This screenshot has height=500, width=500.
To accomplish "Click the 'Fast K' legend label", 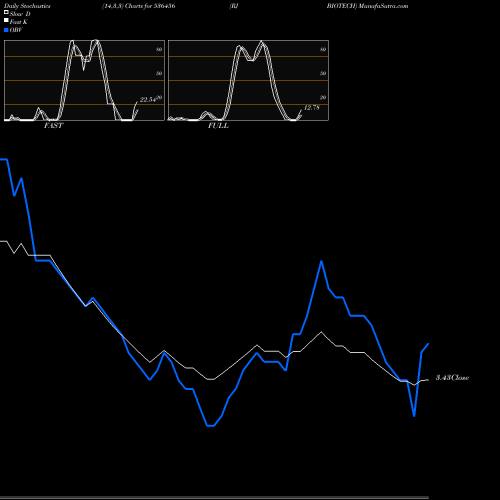I will tap(19, 22).
